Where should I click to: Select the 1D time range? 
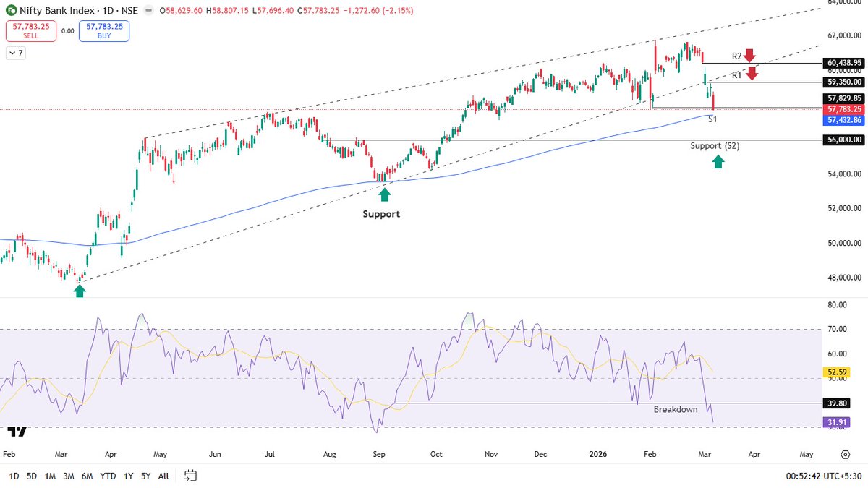click(x=14, y=476)
